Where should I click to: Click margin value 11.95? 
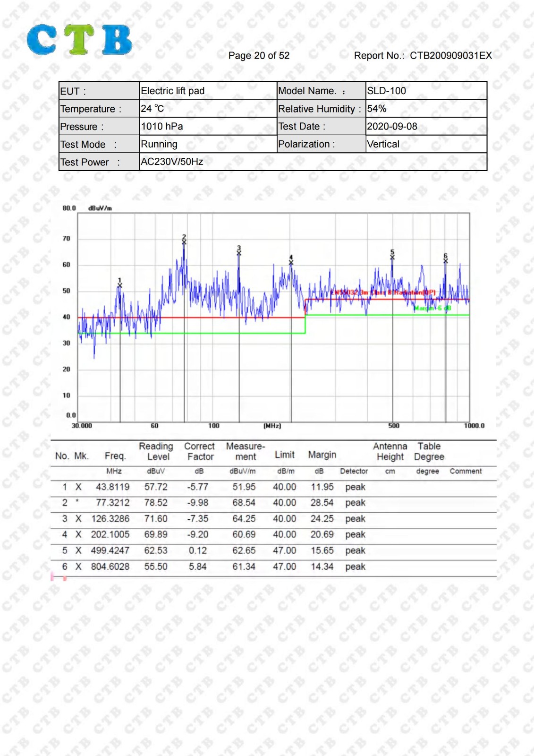point(322,487)
